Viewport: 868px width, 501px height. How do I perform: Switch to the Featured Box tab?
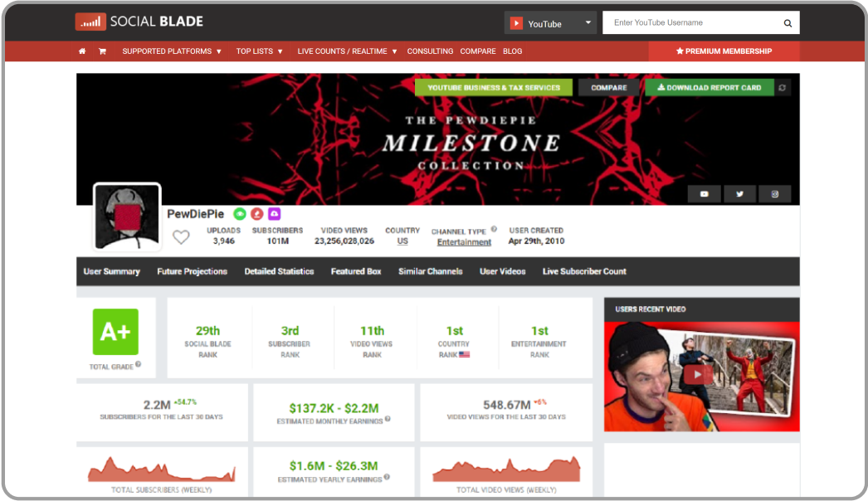[x=356, y=271]
